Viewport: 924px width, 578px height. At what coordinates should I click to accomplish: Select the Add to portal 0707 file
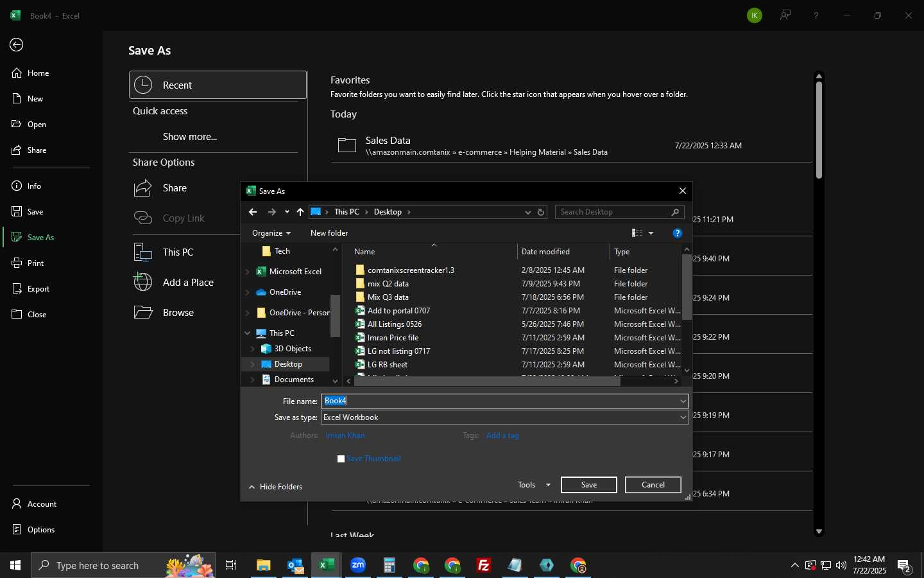pyautogui.click(x=398, y=311)
